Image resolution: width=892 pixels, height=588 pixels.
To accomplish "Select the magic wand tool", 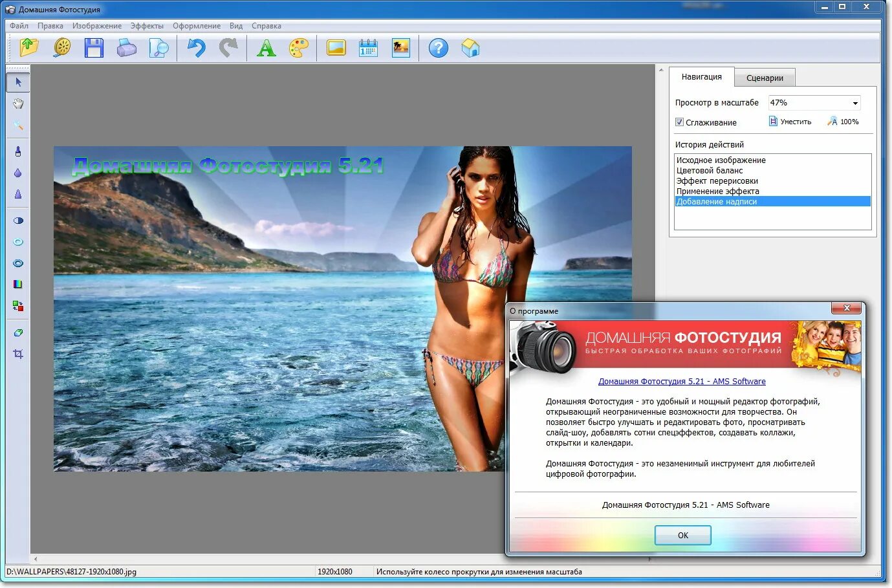I will point(18,125).
